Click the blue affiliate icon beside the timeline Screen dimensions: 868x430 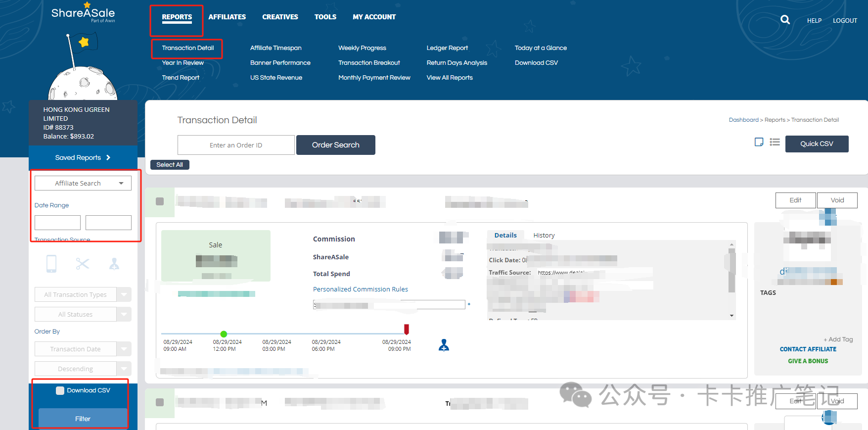point(444,345)
